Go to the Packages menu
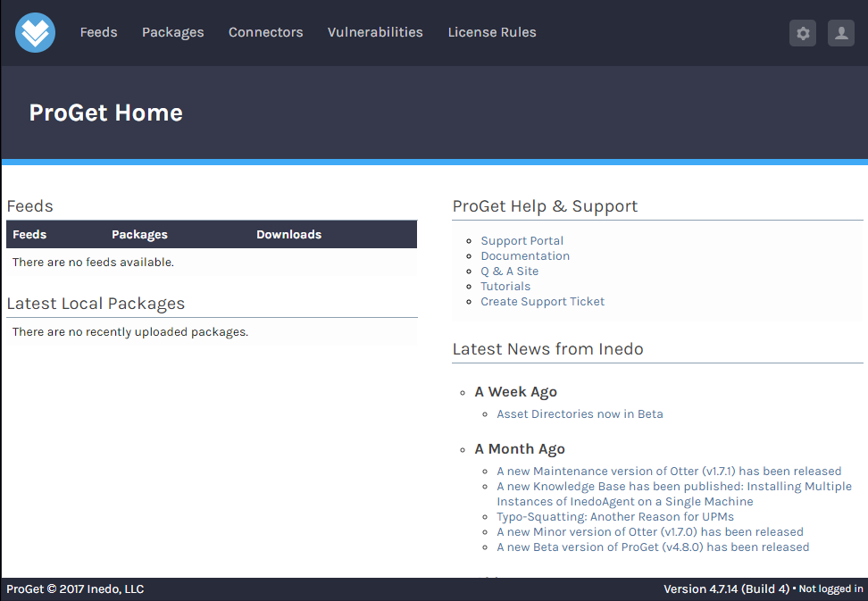This screenshot has height=601, width=868. point(172,32)
